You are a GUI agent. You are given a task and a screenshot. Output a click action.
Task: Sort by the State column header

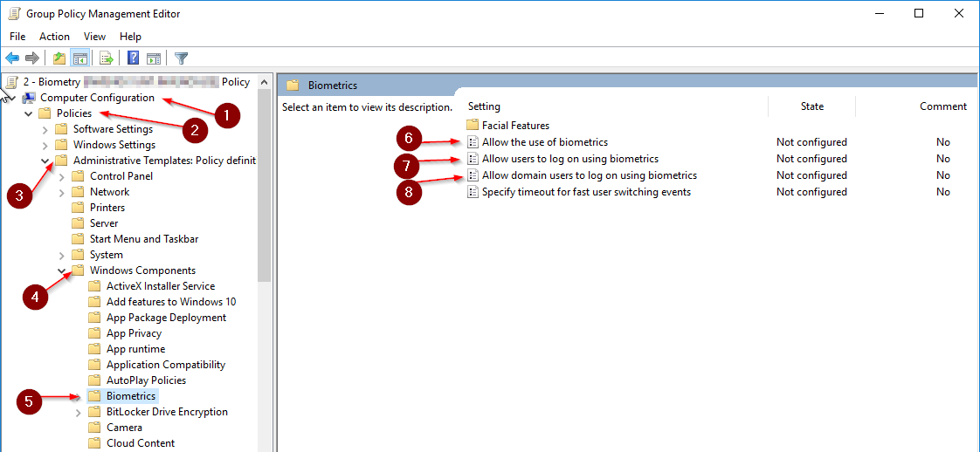[x=811, y=106]
